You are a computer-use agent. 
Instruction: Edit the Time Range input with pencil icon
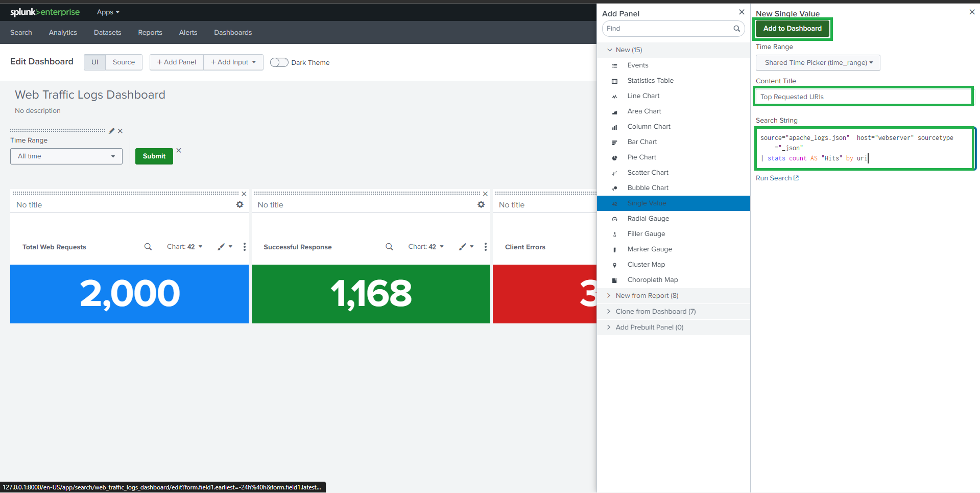[112, 131]
